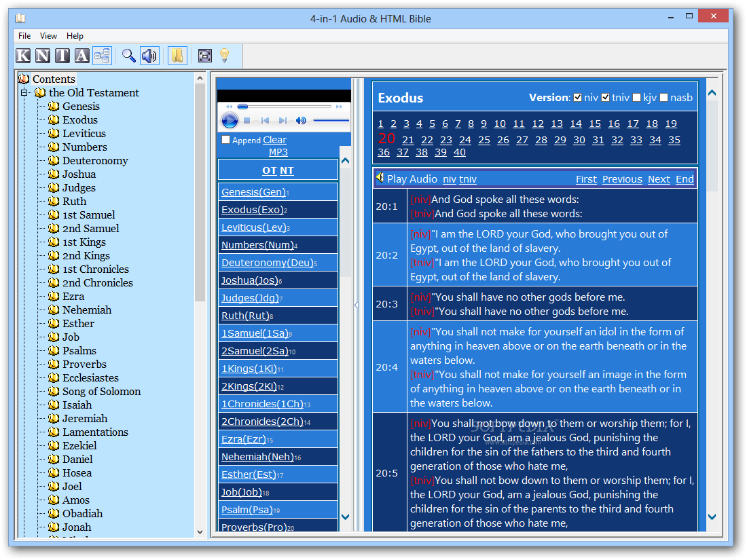Click the light bulb tips icon

point(224,56)
